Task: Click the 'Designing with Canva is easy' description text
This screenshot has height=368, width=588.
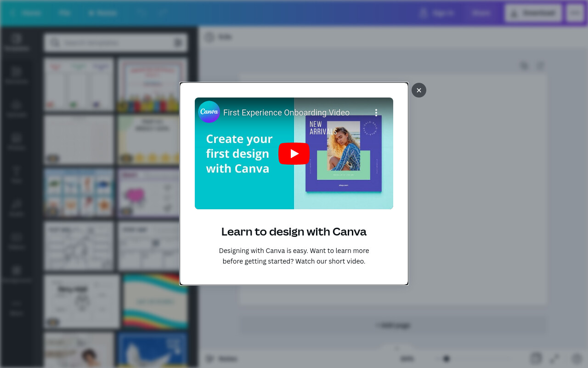Action: (294, 256)
